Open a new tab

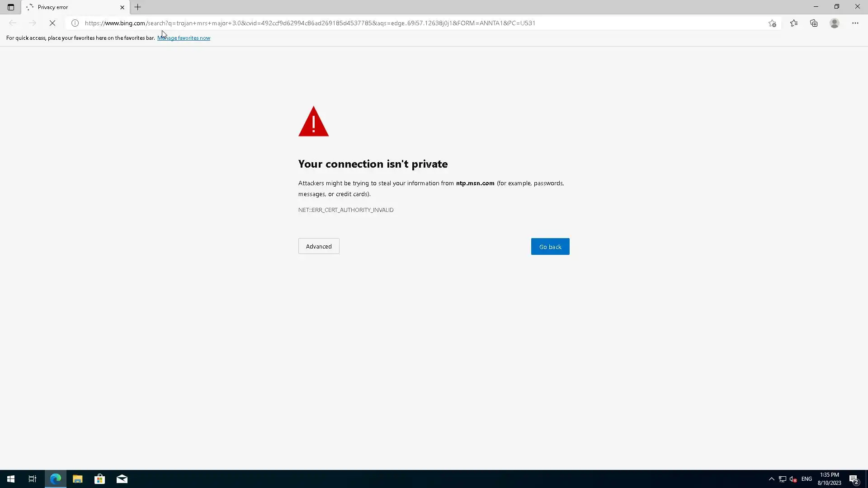point(138,7)
